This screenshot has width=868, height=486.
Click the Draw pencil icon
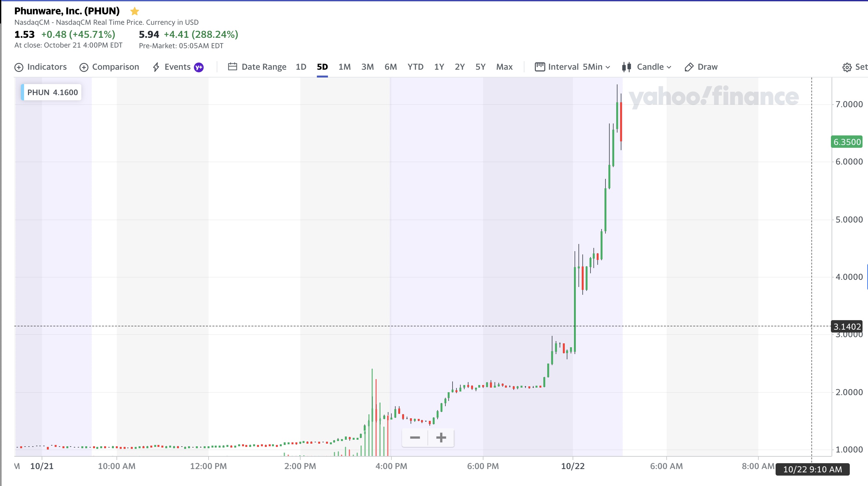pos(689,67)
